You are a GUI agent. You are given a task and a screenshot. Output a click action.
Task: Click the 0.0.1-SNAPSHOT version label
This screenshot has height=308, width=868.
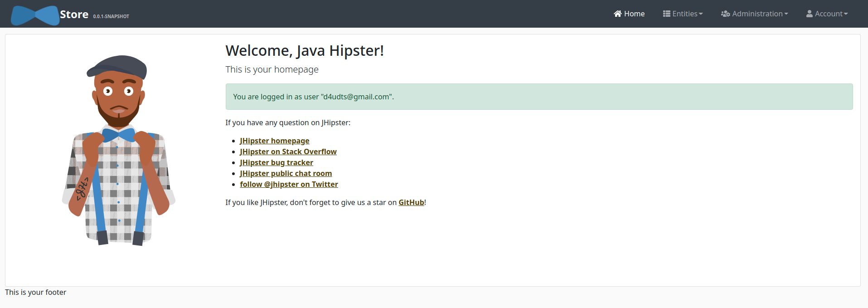[111, 16]
